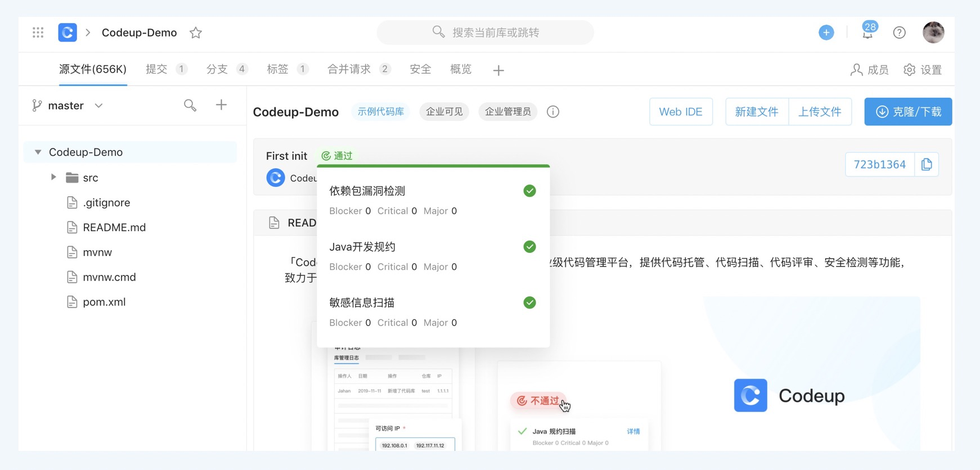Screen dimensions: 980x470
Task: Open the user avatar menu
Action: [x=933, y=32]
